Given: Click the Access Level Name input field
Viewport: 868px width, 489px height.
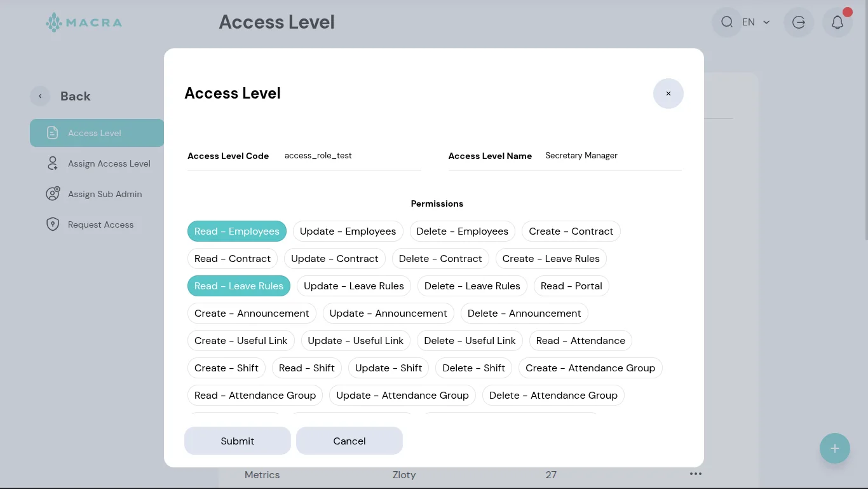Looking at the screenshot, I should coord(610,156).
